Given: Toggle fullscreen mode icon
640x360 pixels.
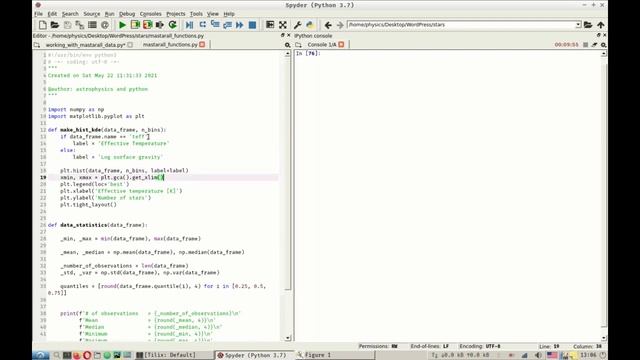Looking at the screenshot, I should coord(282,25).
